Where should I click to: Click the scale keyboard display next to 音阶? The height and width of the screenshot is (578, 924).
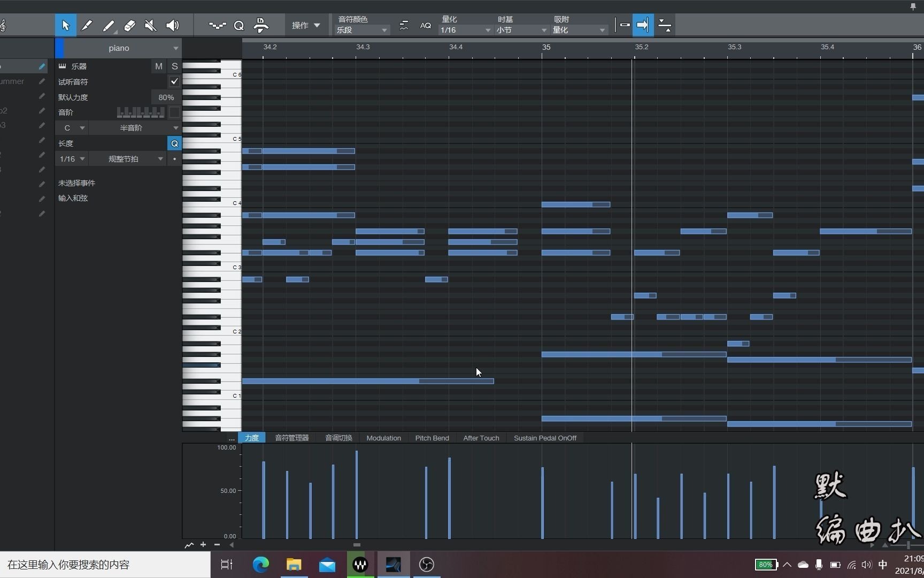coord(141,112)
